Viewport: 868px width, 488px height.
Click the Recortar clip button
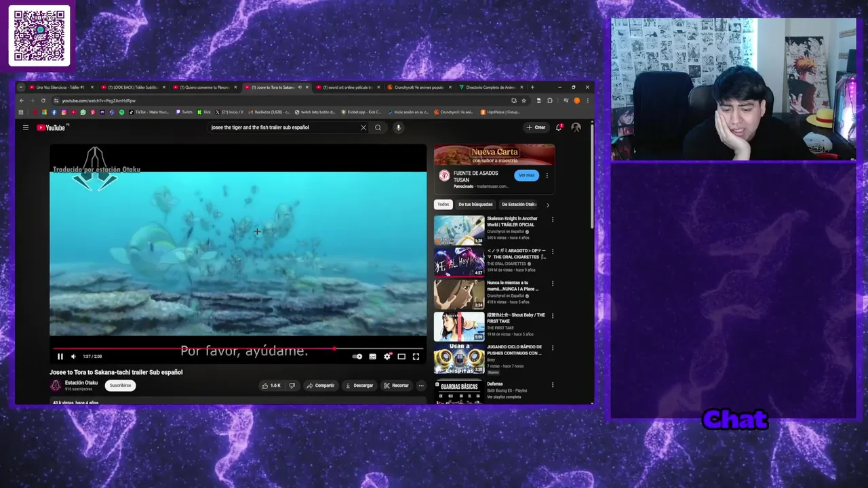[396, 386]
